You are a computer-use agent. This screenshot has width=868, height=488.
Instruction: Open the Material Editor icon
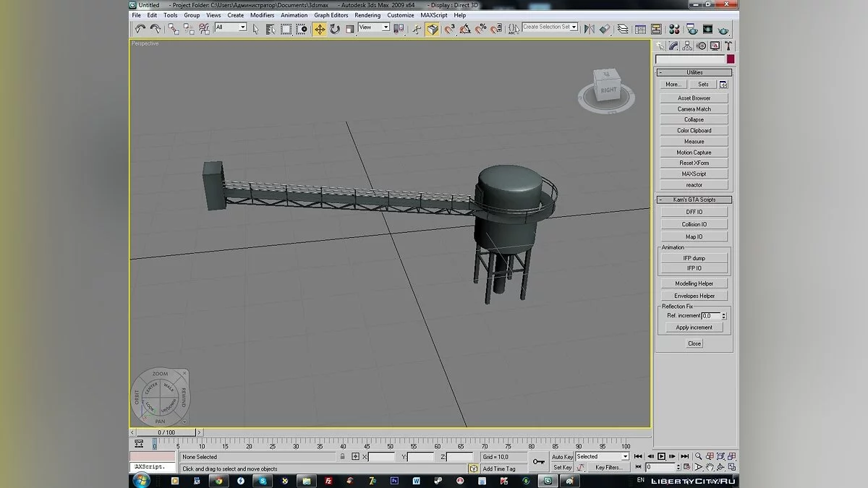click(673, 30)
